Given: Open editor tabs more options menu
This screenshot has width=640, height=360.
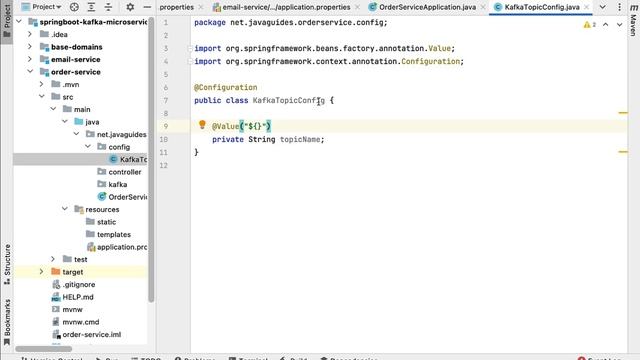Looking at the screenshot, I should tap(619, 7).
